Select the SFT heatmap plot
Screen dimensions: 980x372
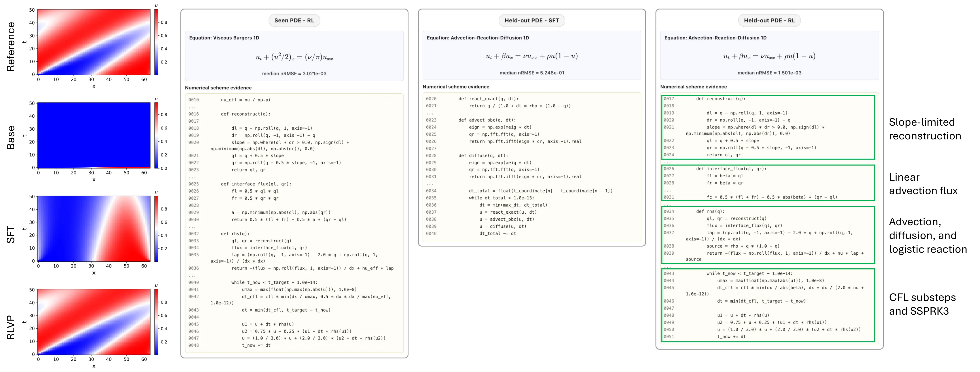click(94, 228)
